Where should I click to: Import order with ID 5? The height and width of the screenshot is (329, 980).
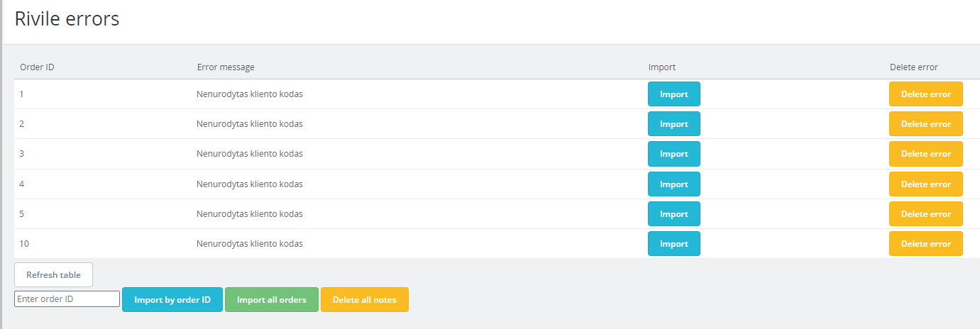click(673, 214)
